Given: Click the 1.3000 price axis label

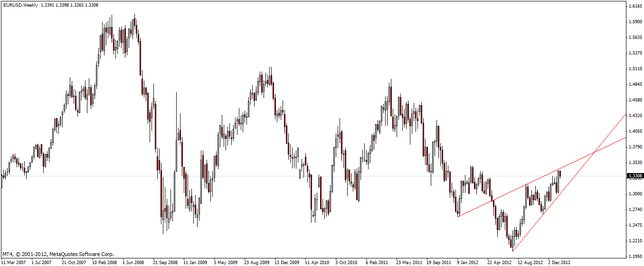Looking at the screenshot, I should tap(635, 194).
